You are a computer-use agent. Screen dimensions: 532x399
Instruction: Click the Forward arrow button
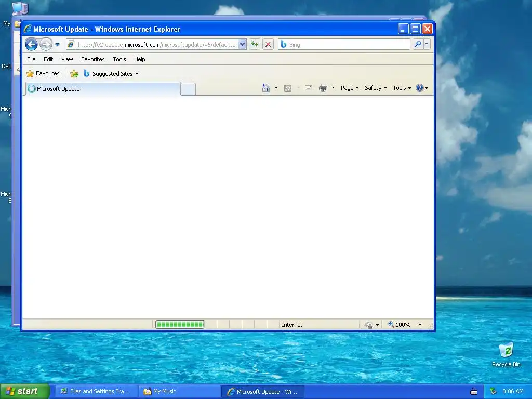click(x=46, y=44)
